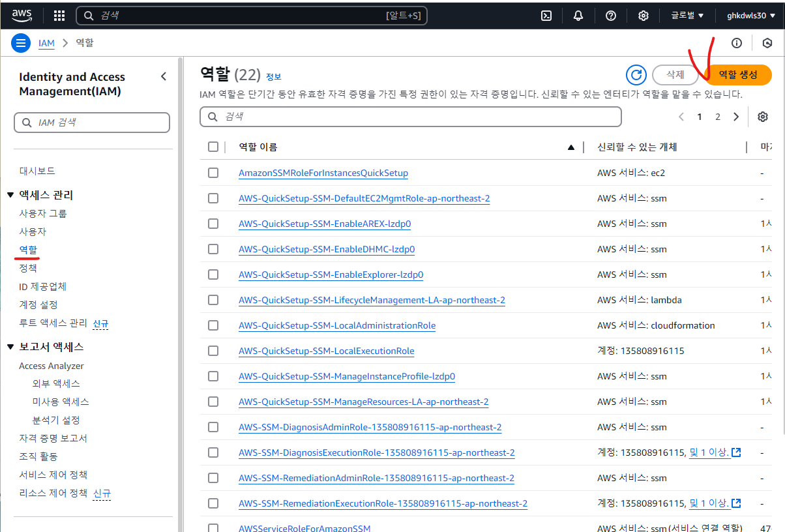Screen dimensions: 785x532
Task: Open 리소스 제어 정책 in the sidebar
Action: tap(53, 493)
